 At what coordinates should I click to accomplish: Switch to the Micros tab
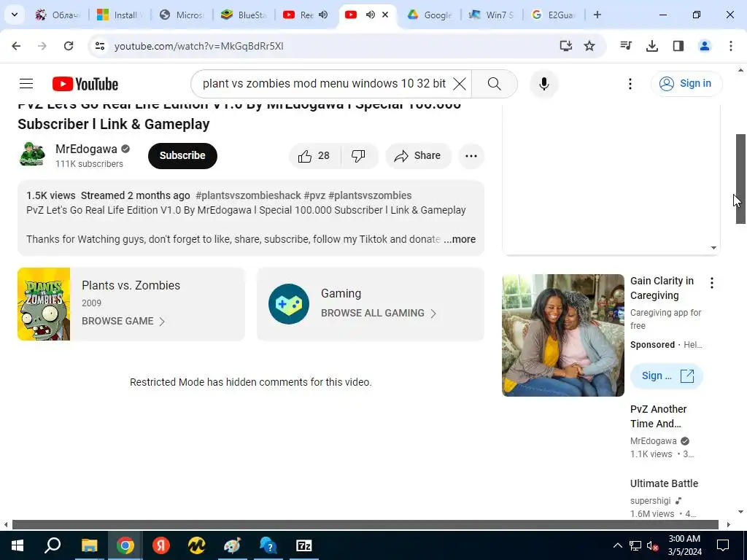(x=182, y=15)
